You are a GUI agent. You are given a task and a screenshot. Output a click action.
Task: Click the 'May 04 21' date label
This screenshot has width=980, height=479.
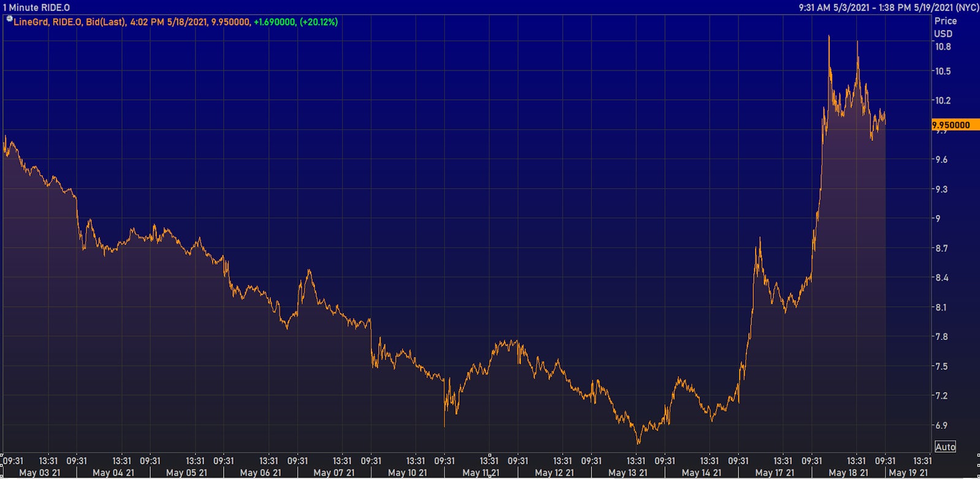(113, 473)
